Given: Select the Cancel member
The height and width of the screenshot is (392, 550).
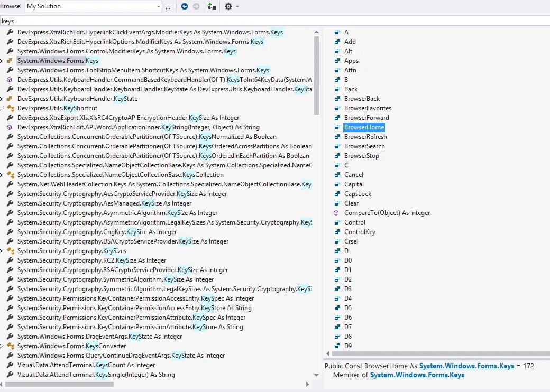Looking at the screenshot, I should (x=354, y=175).
